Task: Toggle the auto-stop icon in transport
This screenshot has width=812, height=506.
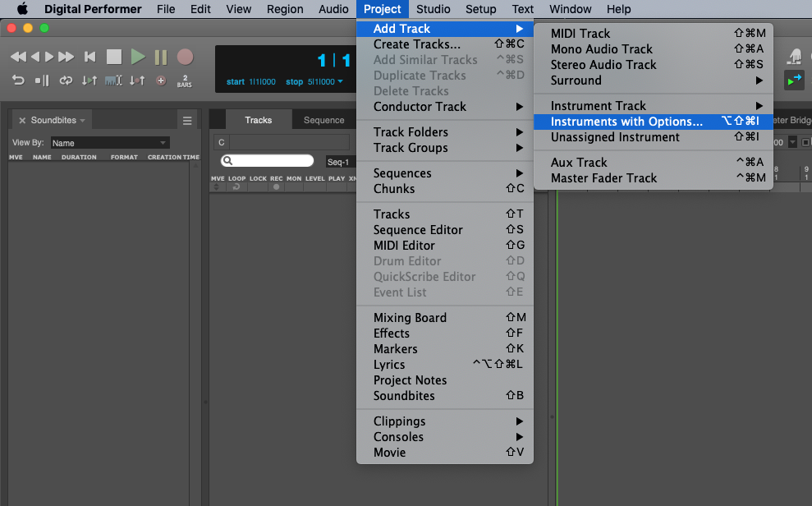Action: pyautogui.click(x=42, y=80)
